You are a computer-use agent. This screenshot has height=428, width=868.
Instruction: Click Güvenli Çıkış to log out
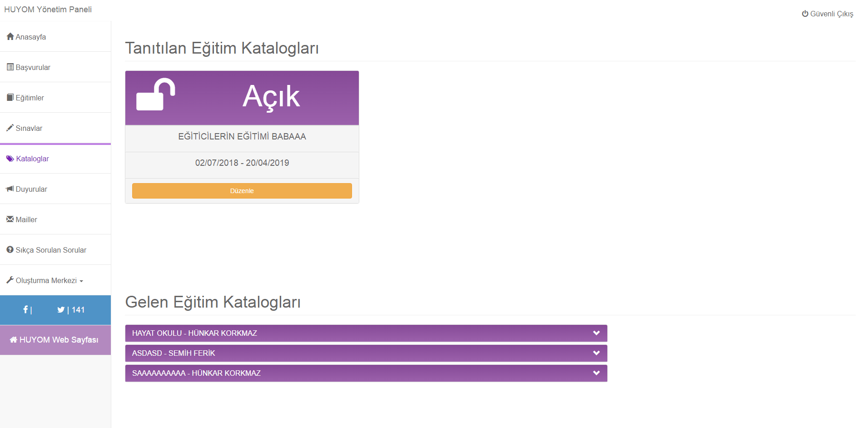pyautogui.click(x=827, y=14)
